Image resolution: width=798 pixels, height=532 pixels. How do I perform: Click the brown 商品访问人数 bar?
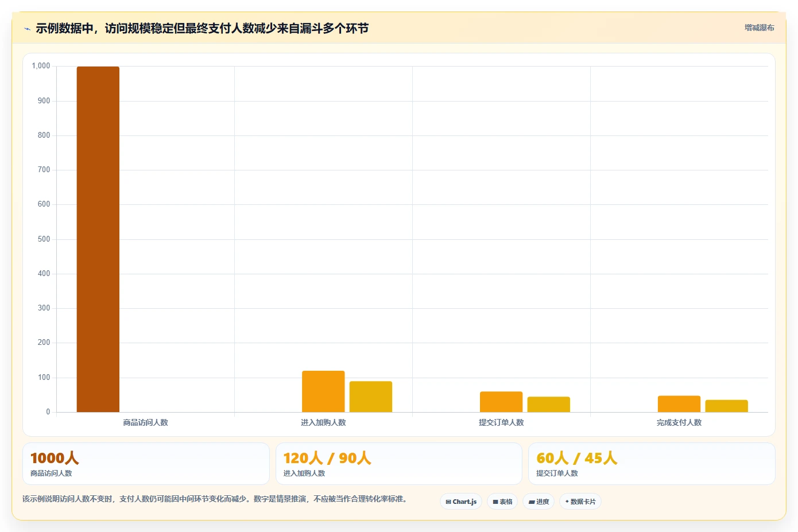98,239
